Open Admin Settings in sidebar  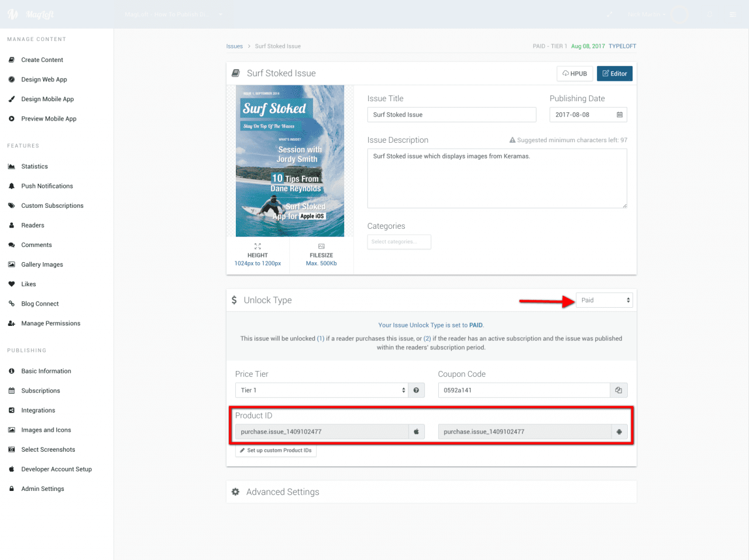click(x=43, y=489)
